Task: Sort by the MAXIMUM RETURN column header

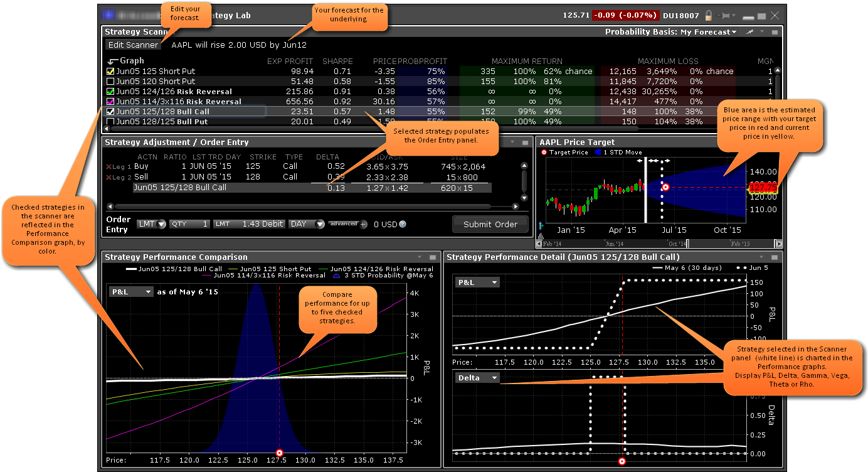Action: click(527, 62)
